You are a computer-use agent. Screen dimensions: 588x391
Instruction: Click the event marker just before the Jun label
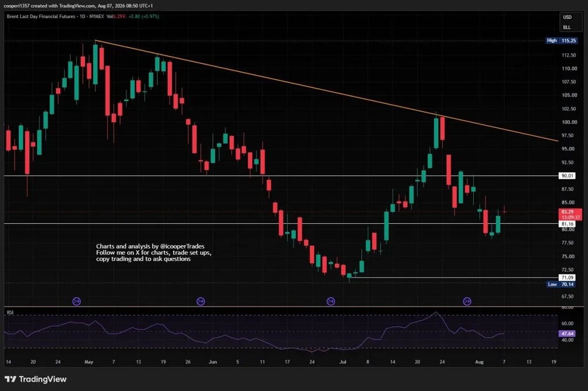pyautogui.click(x=200, y=301)
